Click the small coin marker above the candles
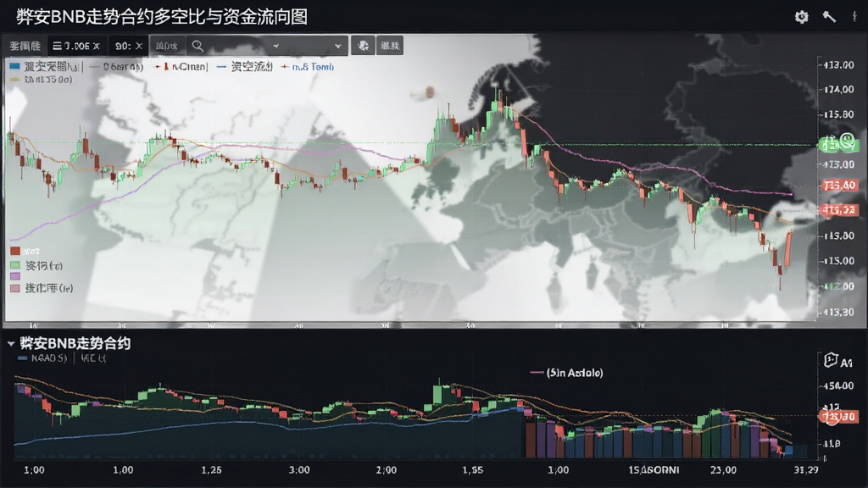This screenshot has height=488, width=868. [429, 92]
